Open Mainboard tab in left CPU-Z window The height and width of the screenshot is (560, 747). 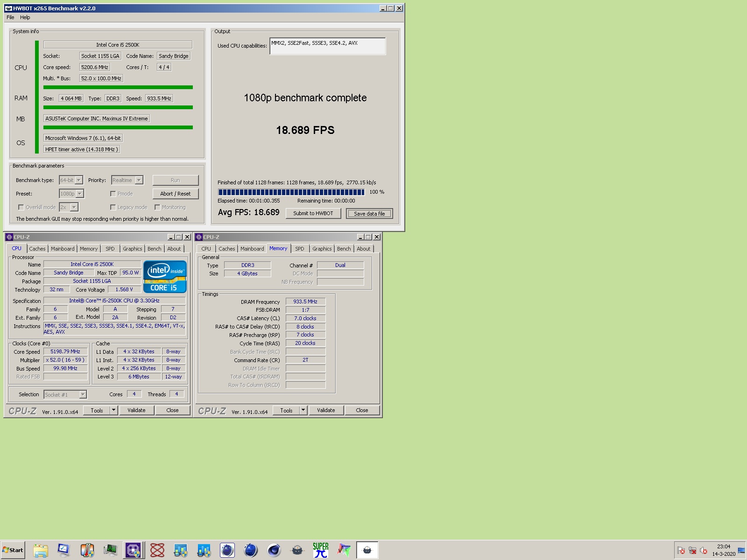pyautogui.click(x=63, y=249)
